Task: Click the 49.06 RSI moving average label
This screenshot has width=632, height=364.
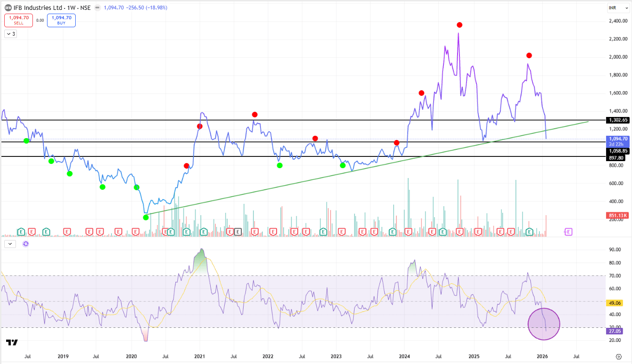Action: coord(615,303)
